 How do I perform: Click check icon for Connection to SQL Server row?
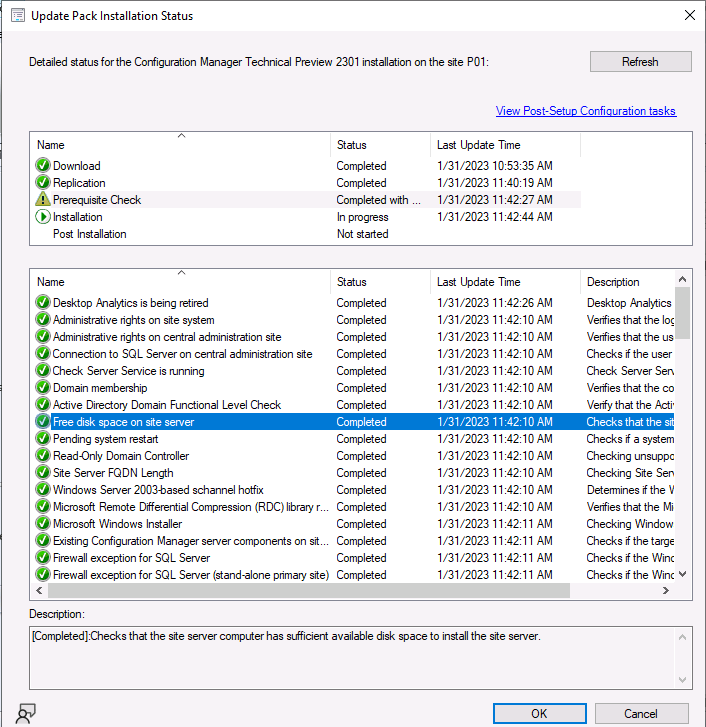(x=43, y=354)
